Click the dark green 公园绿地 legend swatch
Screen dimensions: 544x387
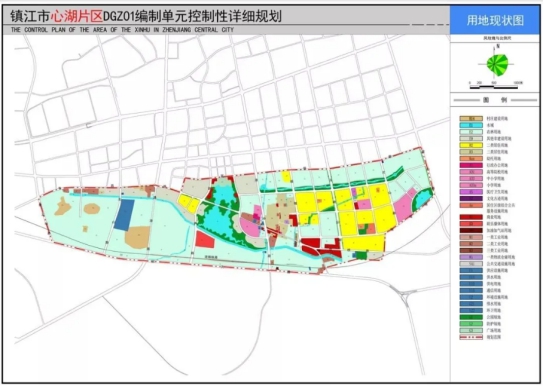tap(471, 317)
